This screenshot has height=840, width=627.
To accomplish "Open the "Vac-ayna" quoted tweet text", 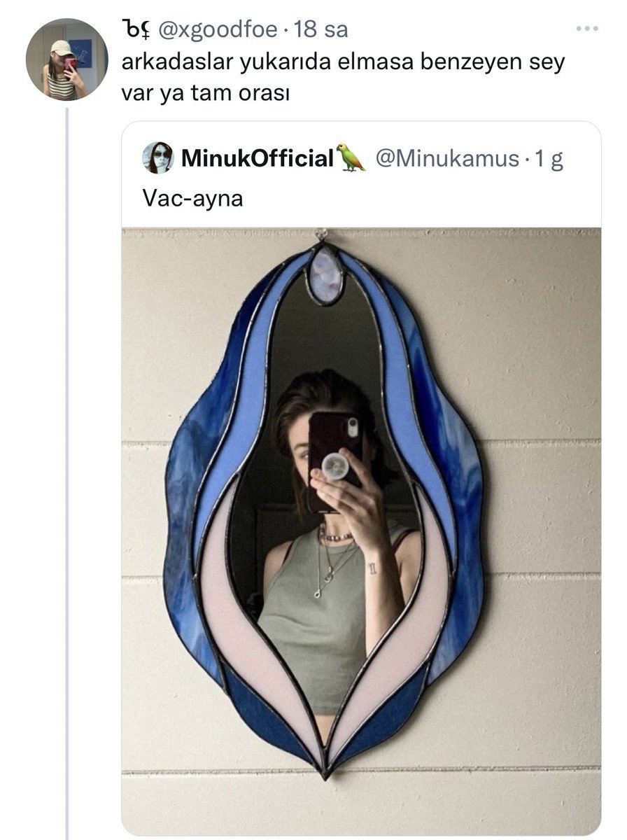I will click(x=192, y=197).
